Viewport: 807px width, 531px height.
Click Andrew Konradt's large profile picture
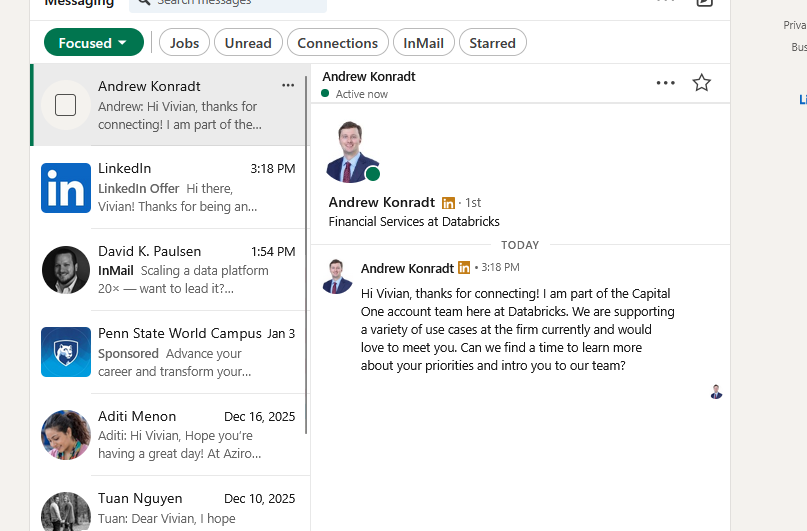tap(351, 151)
